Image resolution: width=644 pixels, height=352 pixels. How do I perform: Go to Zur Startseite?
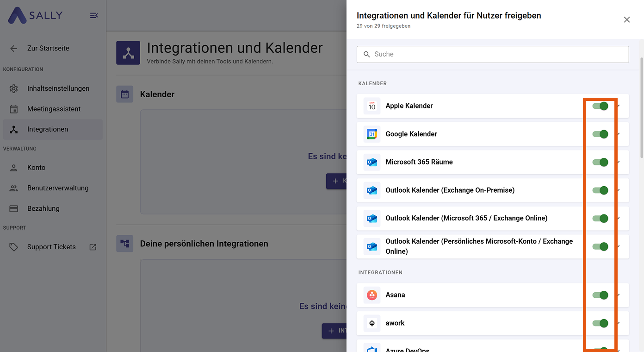[x=48, y=48]
